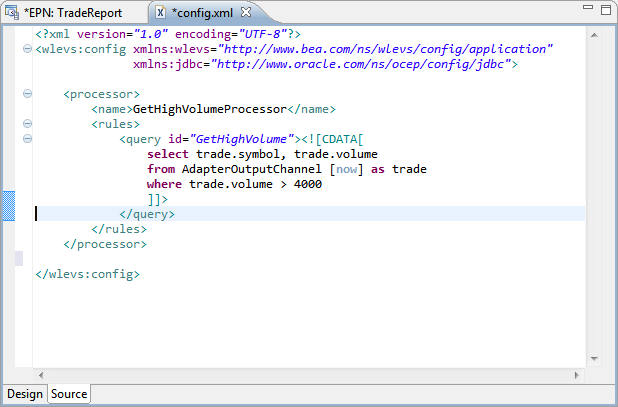Maximize the editor panel
Viewport: 618px width, 407px height.
pos(606,10)
